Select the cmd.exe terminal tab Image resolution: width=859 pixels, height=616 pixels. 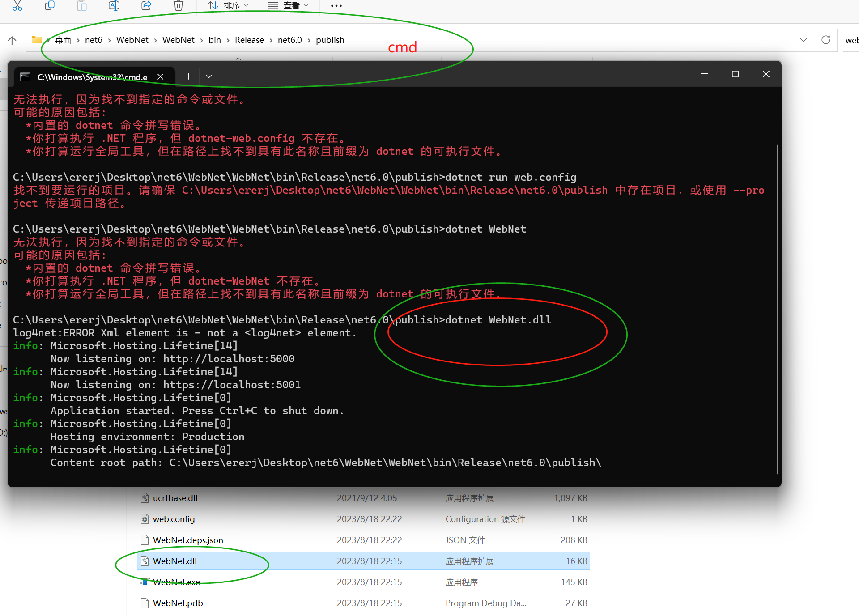89,77
